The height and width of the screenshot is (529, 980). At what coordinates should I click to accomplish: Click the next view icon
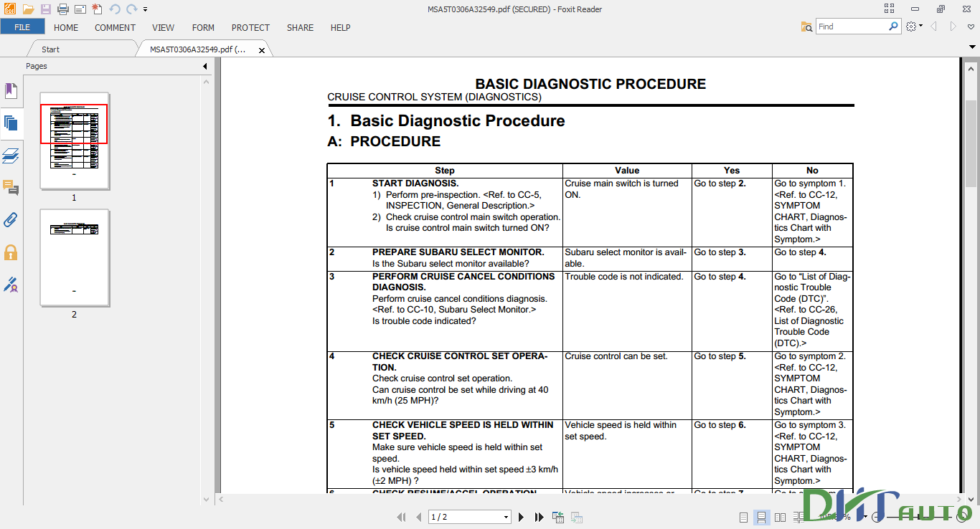point(576,517)
